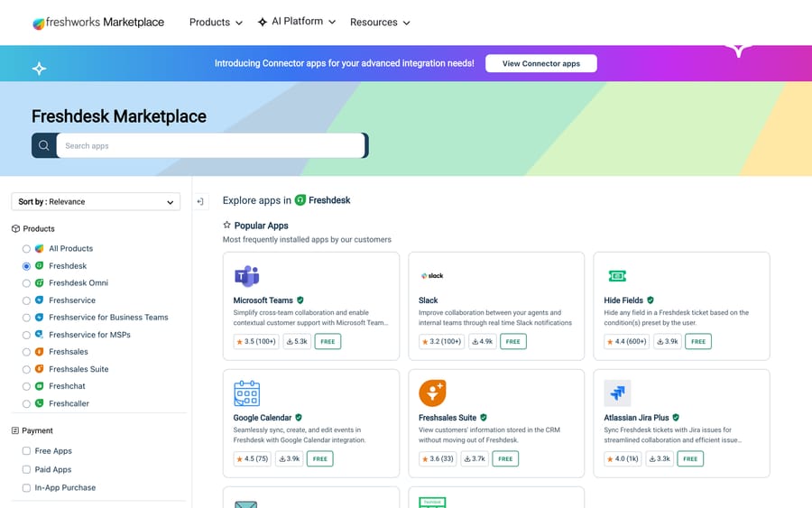This screenshot has width=812, height=508.
Task: Click the FREE badge on Slack
Action: click(x=513, y=341)
